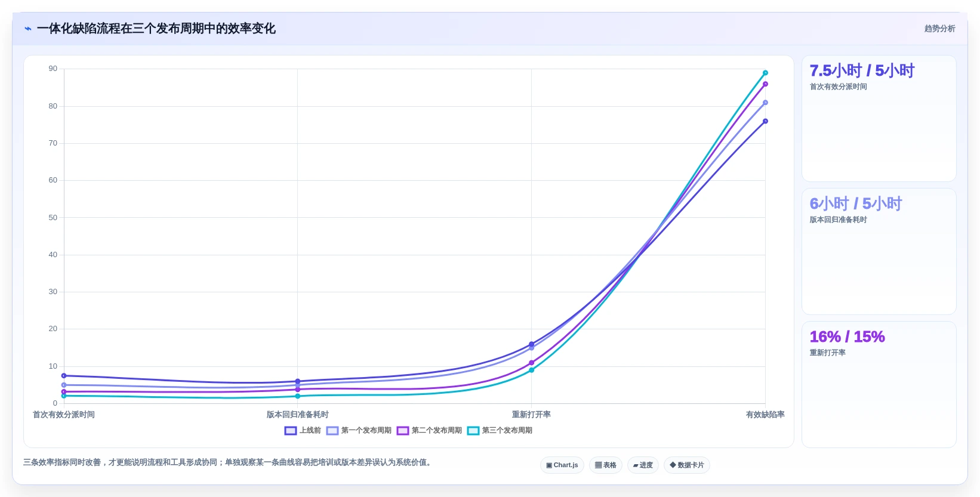Select the Chart.js chip
Image resolution: width=980 pixels, height=497 pixels.
[x=562, y=465]
